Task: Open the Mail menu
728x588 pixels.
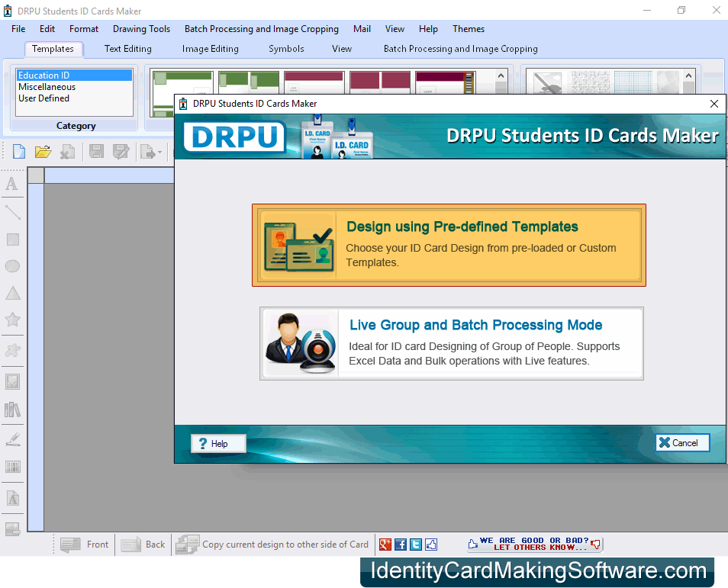Action: click(362, 29)
